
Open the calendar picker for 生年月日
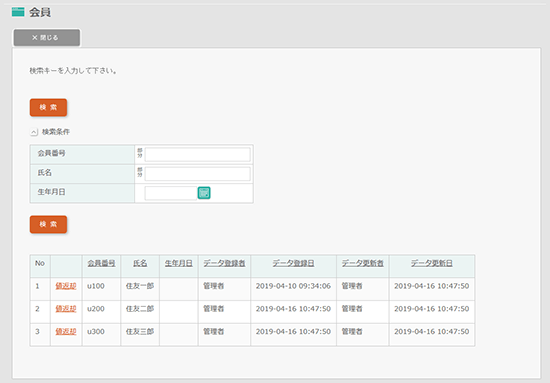[204, 193]
